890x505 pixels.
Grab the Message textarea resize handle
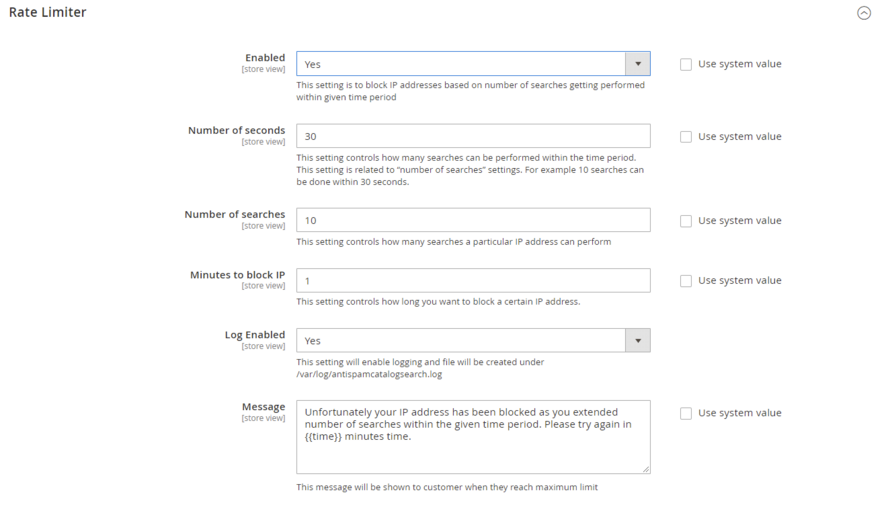tap(645, 468)
